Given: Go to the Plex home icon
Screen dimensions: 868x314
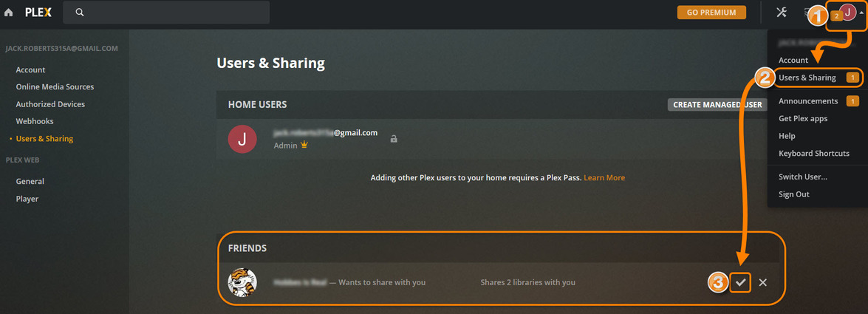Looking at the screenshot, I should (x=8, y=12).
